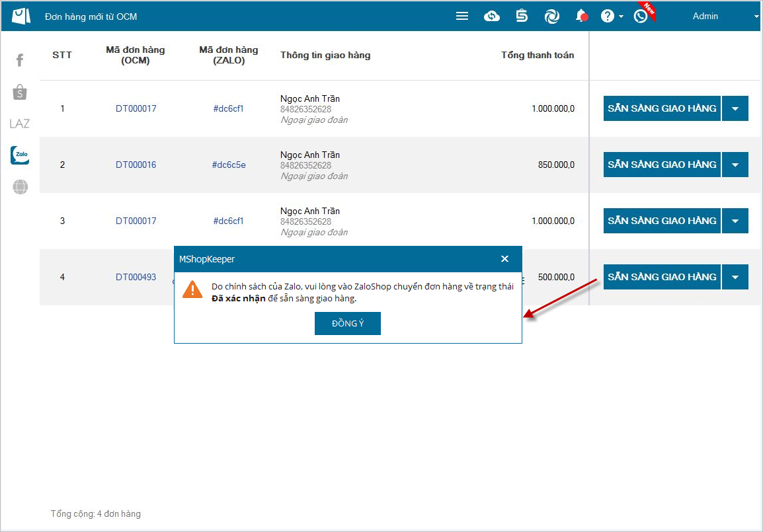Close the MShopKeeper dialog with X
This screenshot has height=532, width=763.
pyautogui.click(x=504, y=258)
